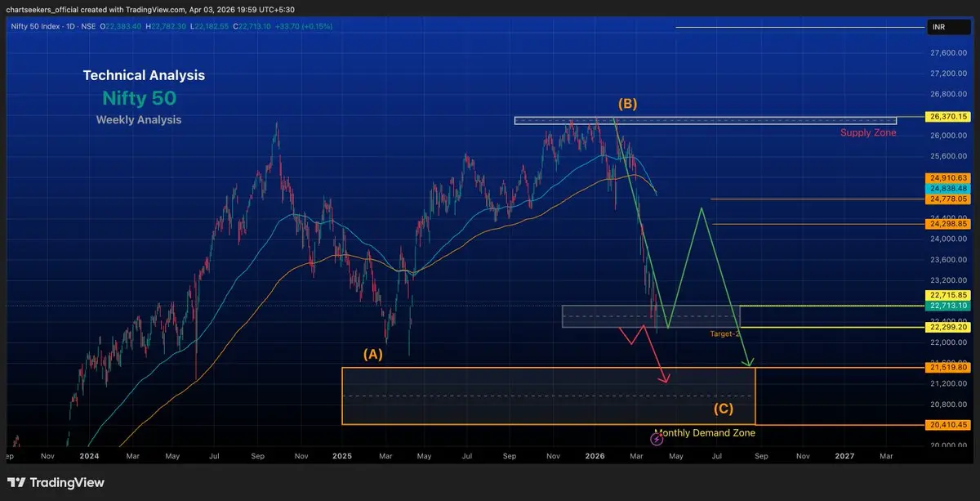Viewport: 980px width, 501px height.
Task: Click the +33.70 (+0.15%) change value
Action: click(303, 26)
